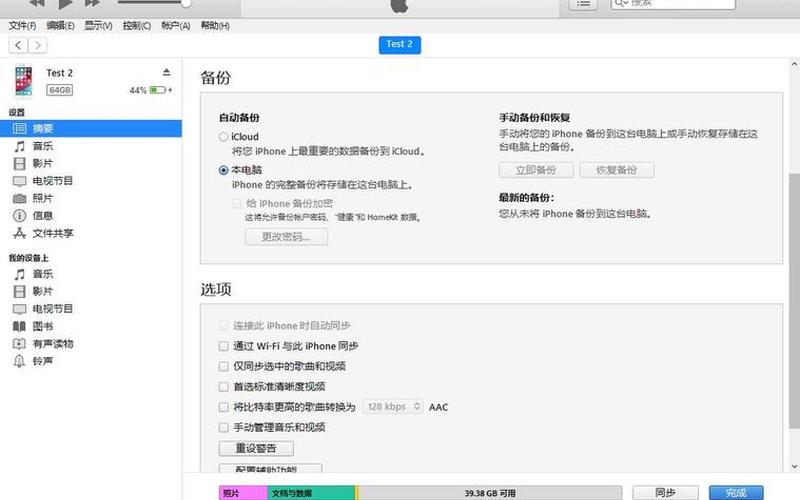Click the 44% battery indicator icon
This screenshot has width=800, height=500.
[x=158, y=90]
